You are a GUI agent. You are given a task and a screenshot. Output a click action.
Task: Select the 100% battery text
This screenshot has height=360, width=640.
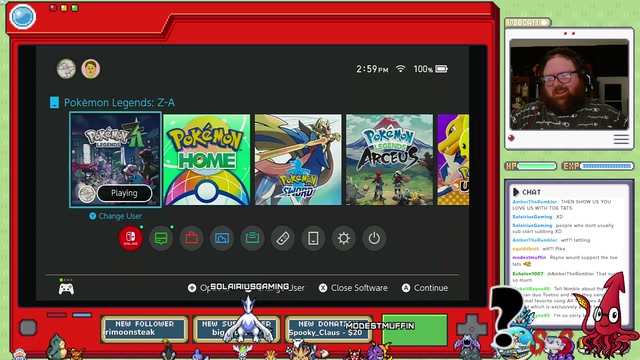coord(423,69)
